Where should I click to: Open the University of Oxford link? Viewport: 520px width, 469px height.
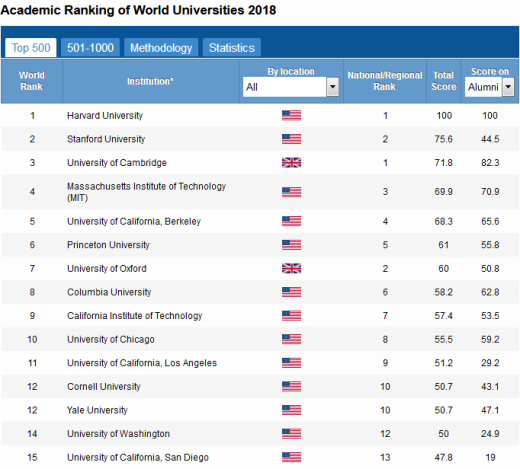click(107, 268)
